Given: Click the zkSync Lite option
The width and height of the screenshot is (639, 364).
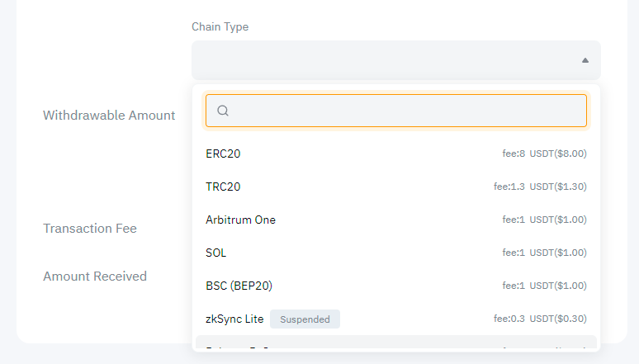Looking at the screenshot, I should click(234, 319).
